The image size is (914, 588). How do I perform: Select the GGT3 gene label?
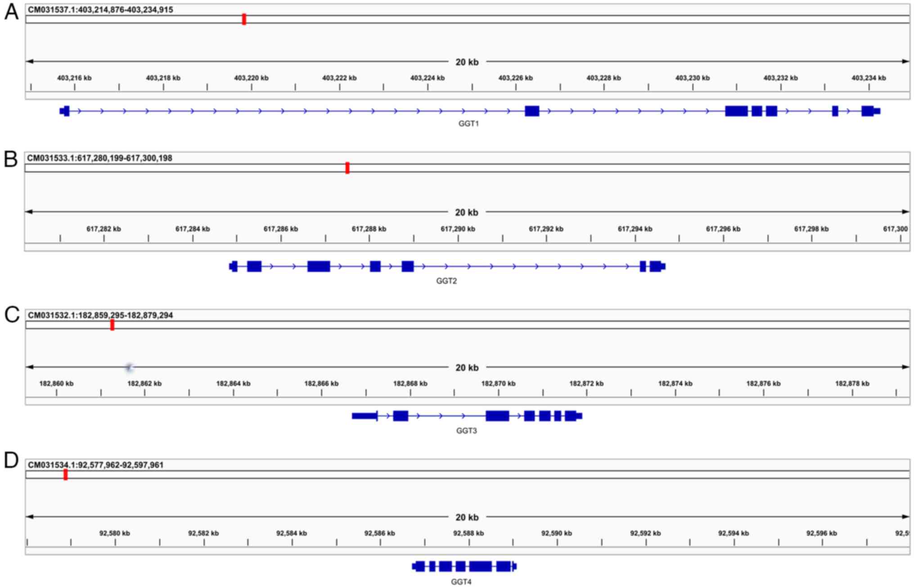[466, 431]
